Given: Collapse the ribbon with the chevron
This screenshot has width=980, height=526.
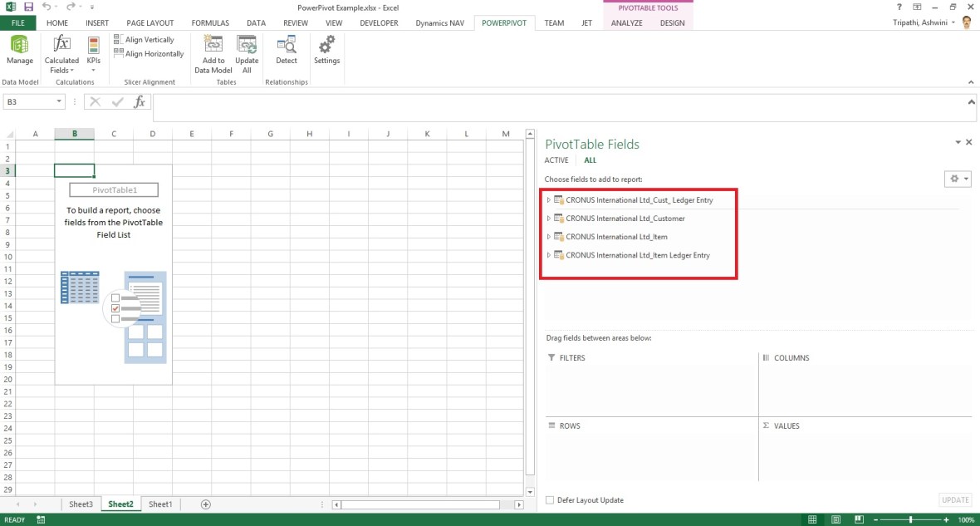Looking at the screenshot, I should (x=970, y=82).
